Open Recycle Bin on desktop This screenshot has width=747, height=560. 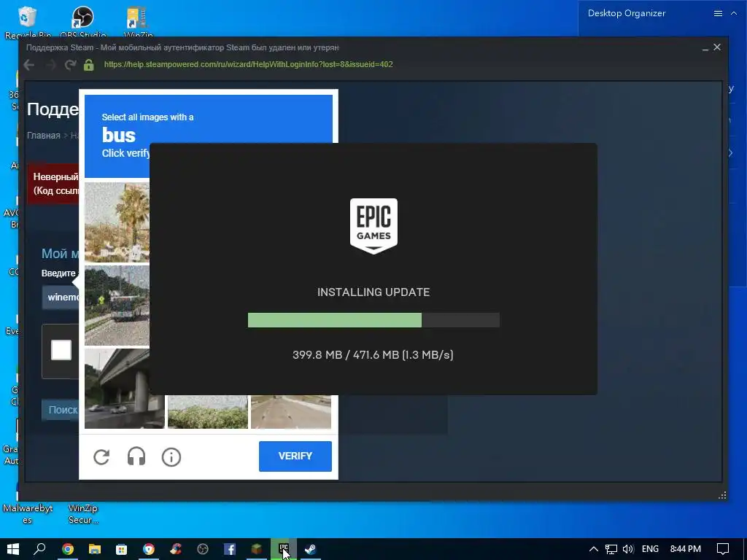click(28, 21)
